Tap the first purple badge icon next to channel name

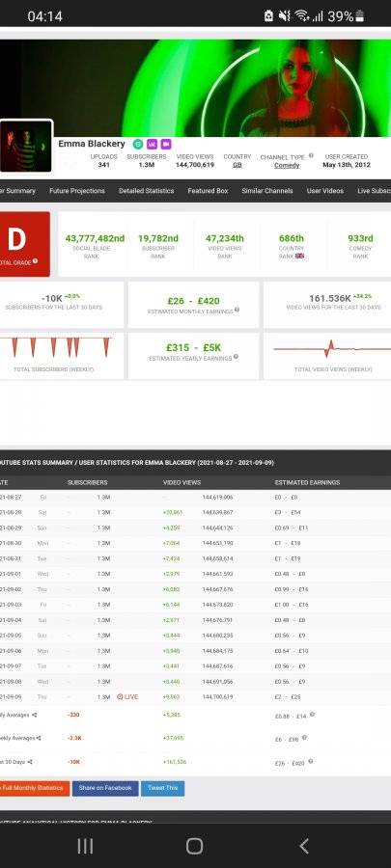pyautogui.click(x=152, y=144)
